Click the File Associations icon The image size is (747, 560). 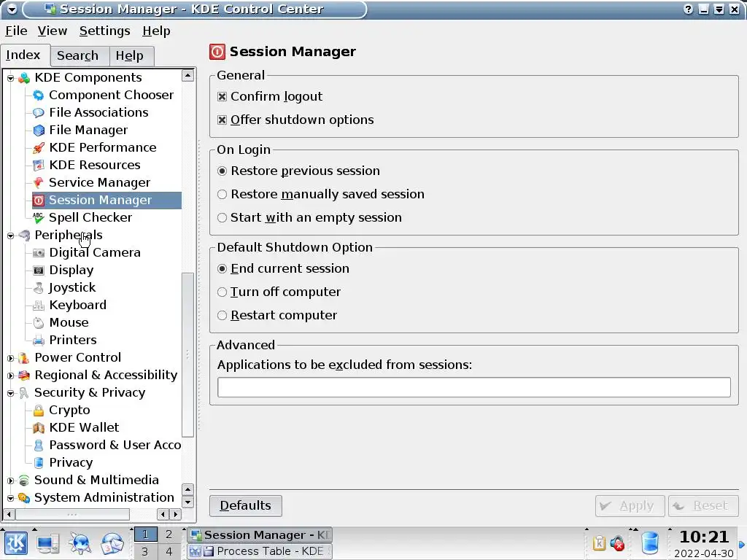[39, 113]
